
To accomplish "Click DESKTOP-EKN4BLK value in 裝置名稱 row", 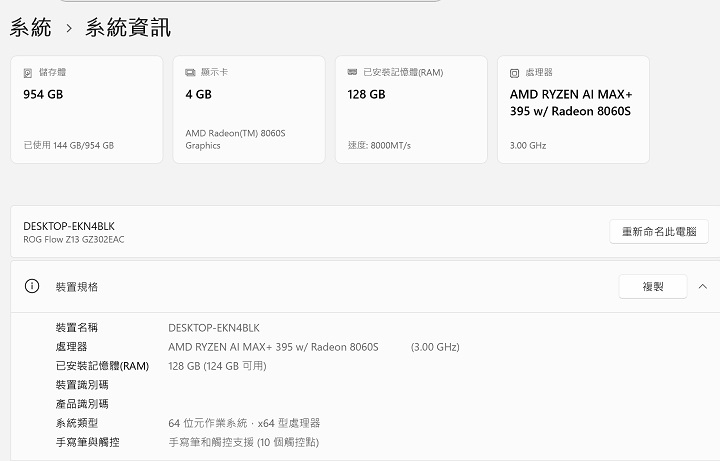I will coord(214,328).
